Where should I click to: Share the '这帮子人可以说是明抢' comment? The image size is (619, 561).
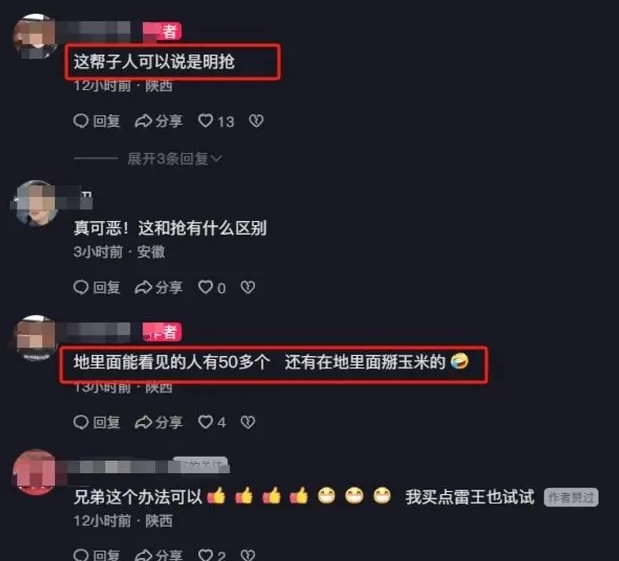point(159,121)
